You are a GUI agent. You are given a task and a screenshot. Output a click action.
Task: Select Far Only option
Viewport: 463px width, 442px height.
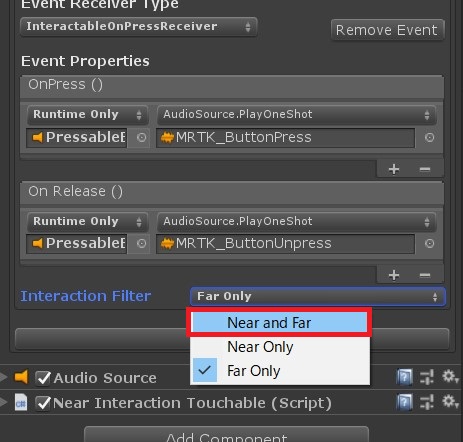[x=280, y=371]
